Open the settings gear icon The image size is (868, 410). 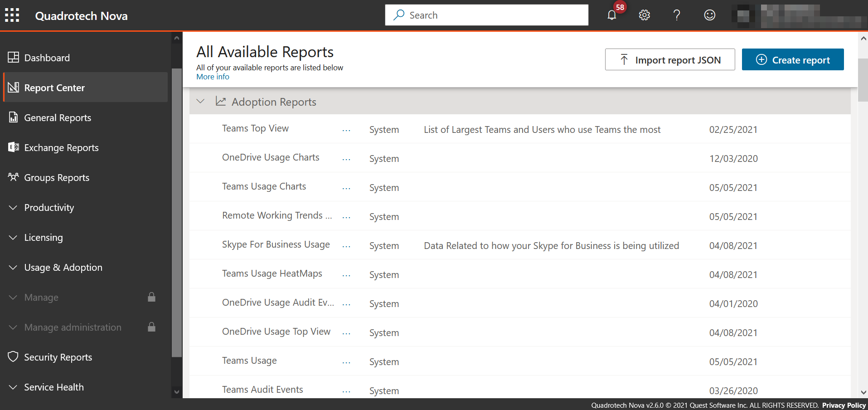click(x=645, y=15)
